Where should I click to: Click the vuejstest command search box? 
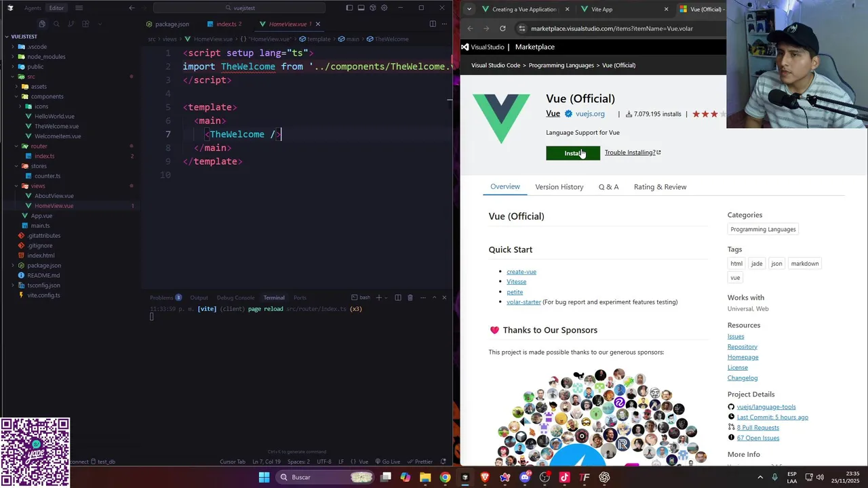239,8
